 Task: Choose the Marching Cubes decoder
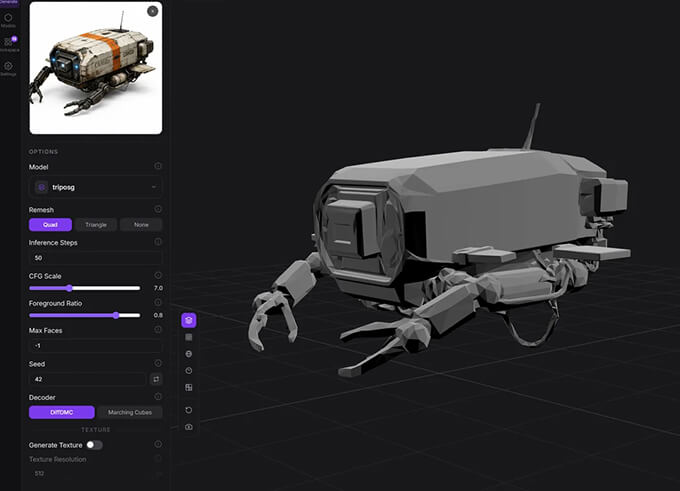tap(129, 412)
